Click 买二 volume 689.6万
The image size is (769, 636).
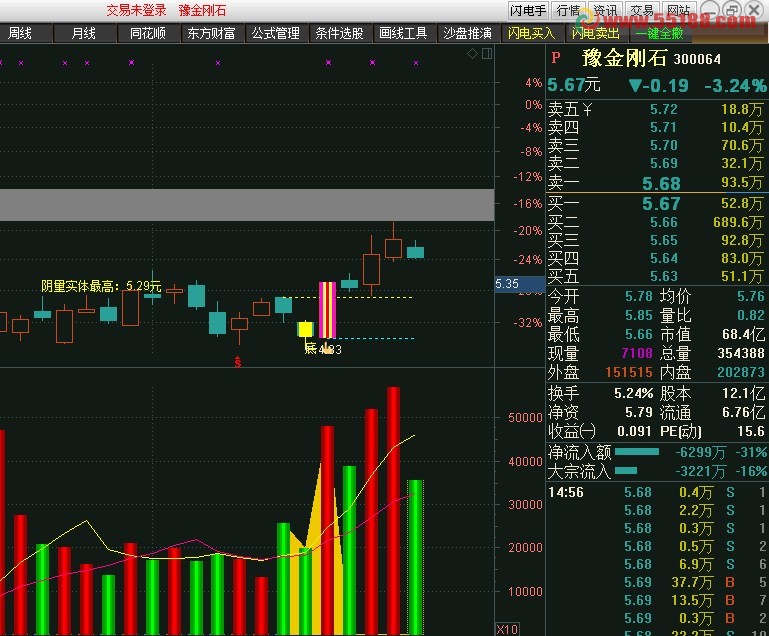[738, 222]
